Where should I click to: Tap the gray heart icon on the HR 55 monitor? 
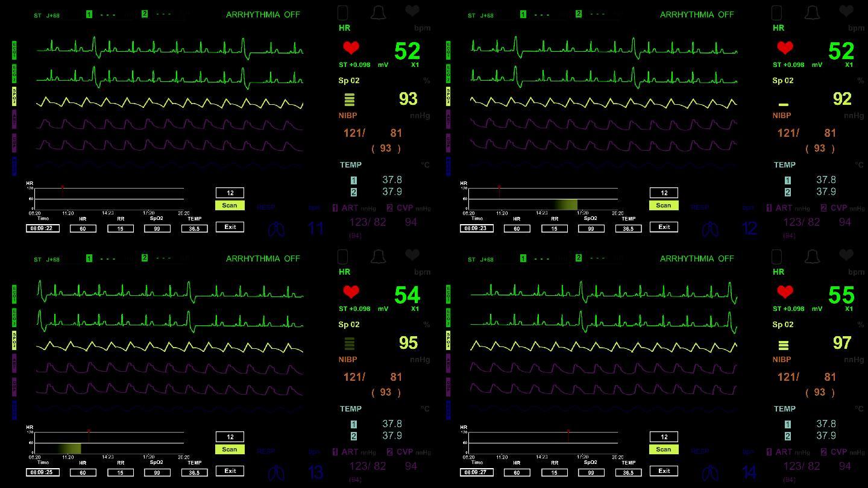[x=846, y=255]
